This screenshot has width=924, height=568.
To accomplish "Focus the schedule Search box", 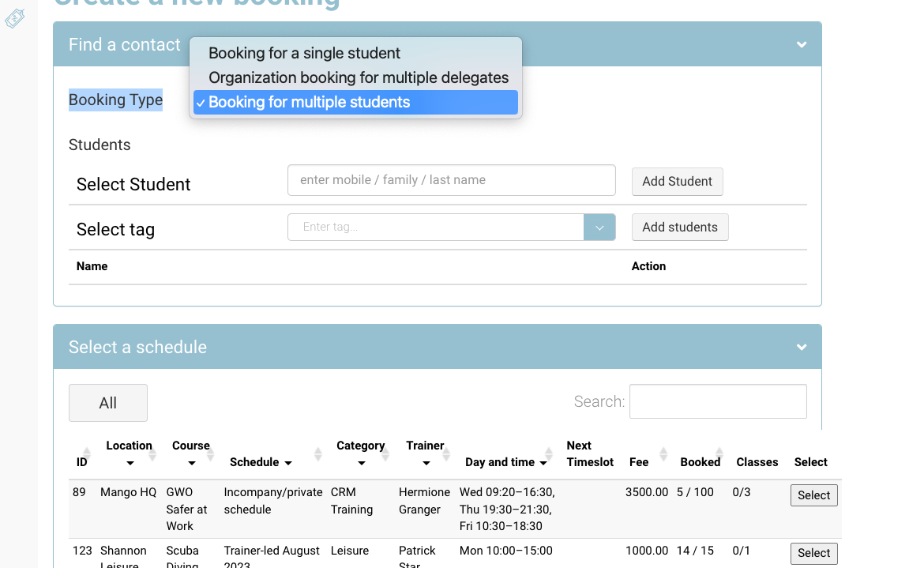I will pyautogui.click(x=717, y=401).
